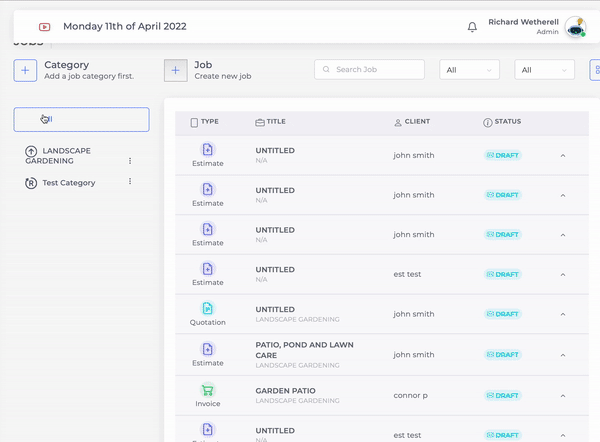
Task: Click the grid view icon at right
Action: tap(596, 70)
